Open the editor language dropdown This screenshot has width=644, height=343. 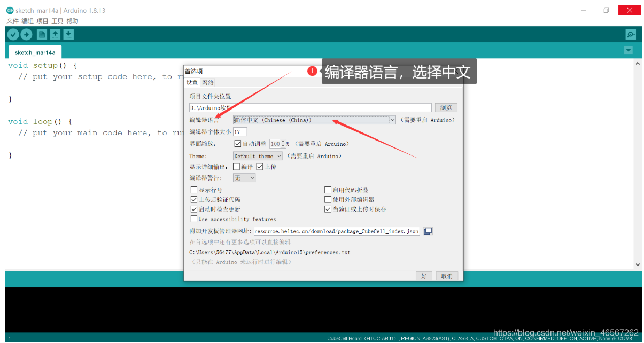coord(314,120)
